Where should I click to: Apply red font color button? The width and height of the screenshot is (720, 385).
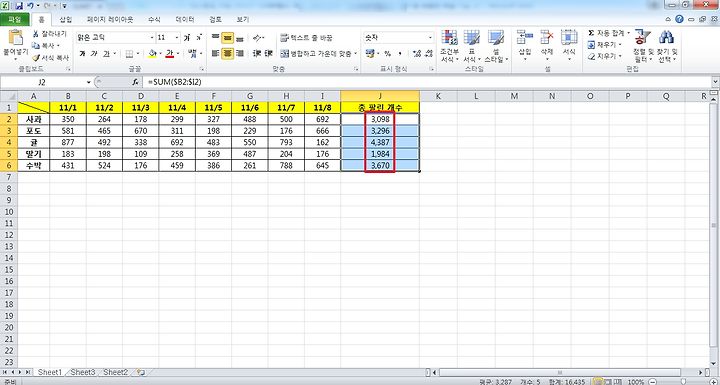pyautogui.click(x=169, y=54)
